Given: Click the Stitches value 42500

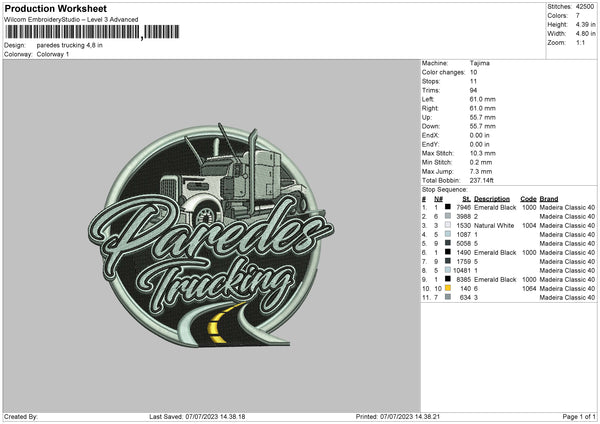Looking at the screenshot, I should [x=585, y=7].
